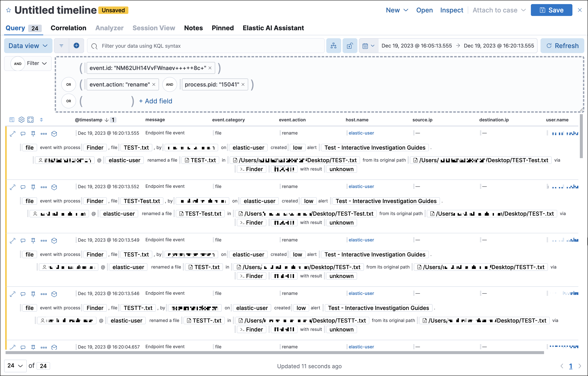
Task: Pin the 16:20:13.555 event row
Action: click(33, 133)
